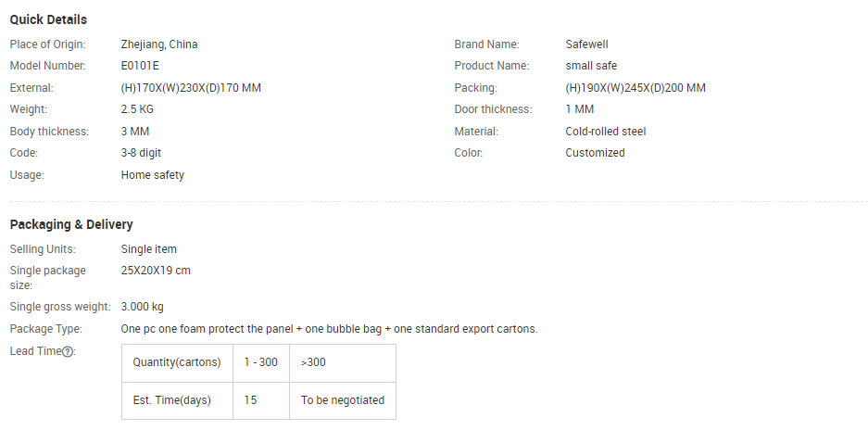Screen dimensions: 868x430
Task: Select the Zhejiang, China origin value
Action: (x=159, y=44)
